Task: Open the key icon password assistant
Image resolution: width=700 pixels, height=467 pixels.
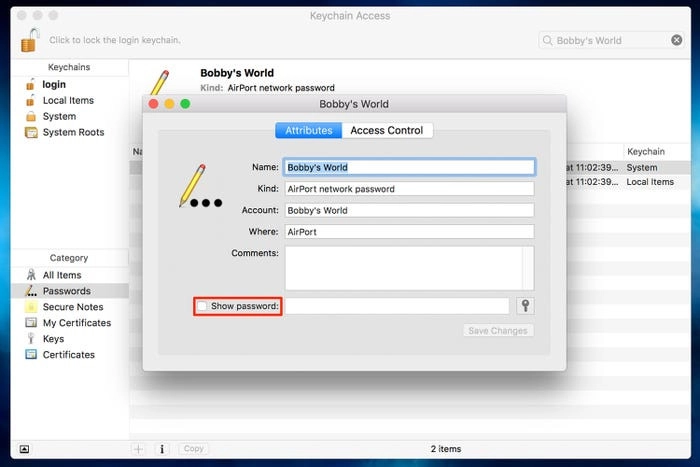Action: [525, 306]
